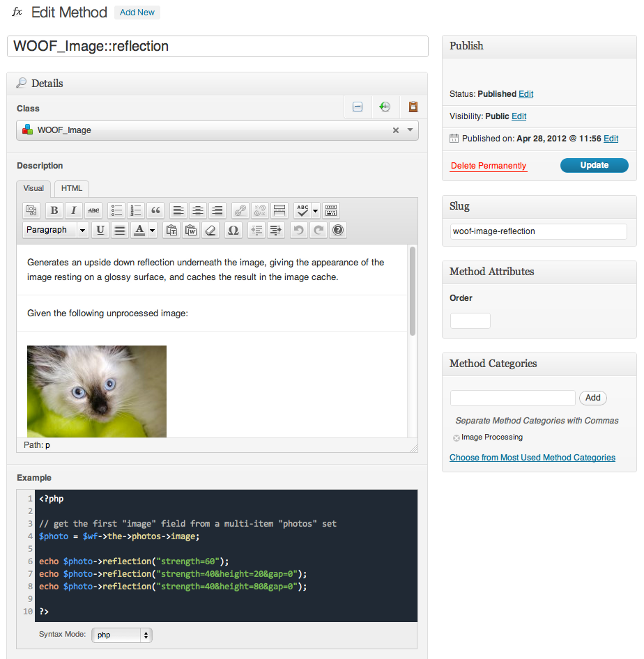Click the Insert link icon

240,210
